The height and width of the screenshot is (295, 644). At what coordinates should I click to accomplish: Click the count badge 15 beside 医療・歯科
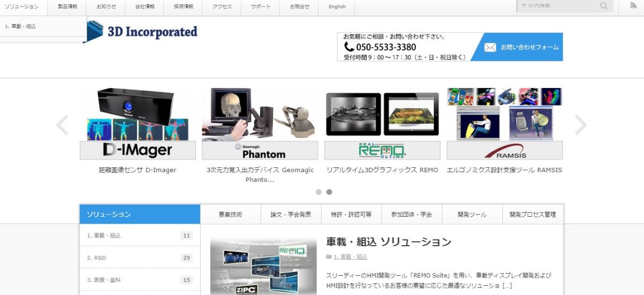click(187, 280)
